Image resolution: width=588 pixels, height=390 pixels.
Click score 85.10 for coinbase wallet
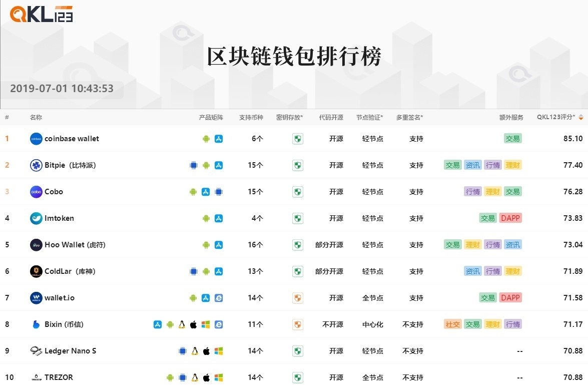pyautogui.click(x=573, y=138)
